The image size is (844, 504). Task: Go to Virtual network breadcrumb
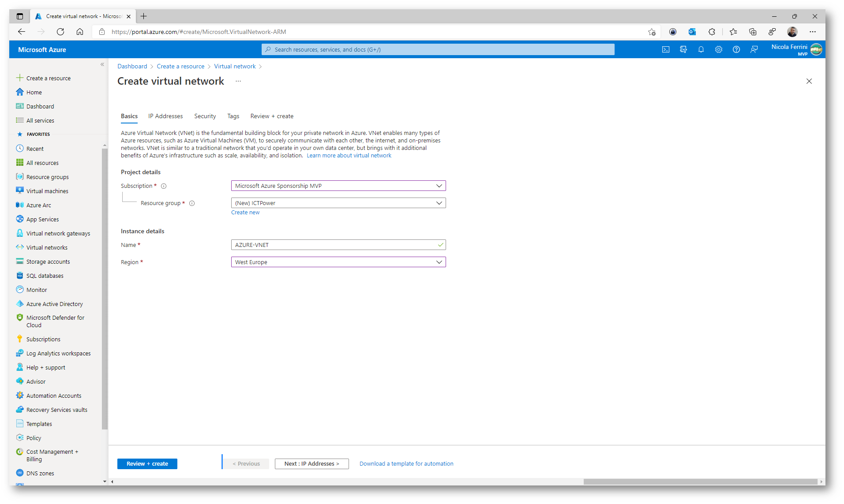[235, 66]
